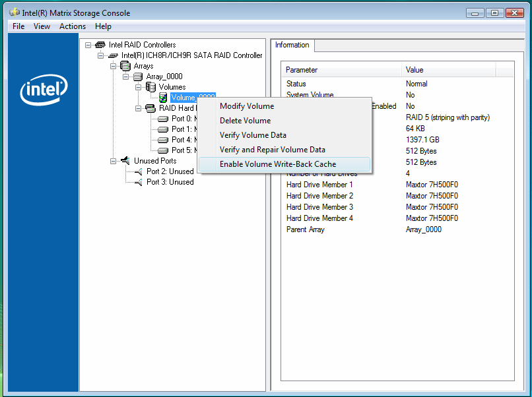The width and height of the screenshot is (532, 397).
Task: Click the '1397.1 GB' value
Action: (x=422, y=140)
